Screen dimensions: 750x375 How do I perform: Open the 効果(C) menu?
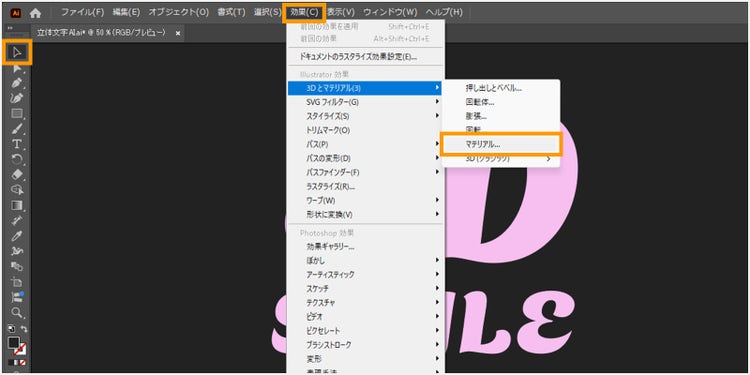304,12
